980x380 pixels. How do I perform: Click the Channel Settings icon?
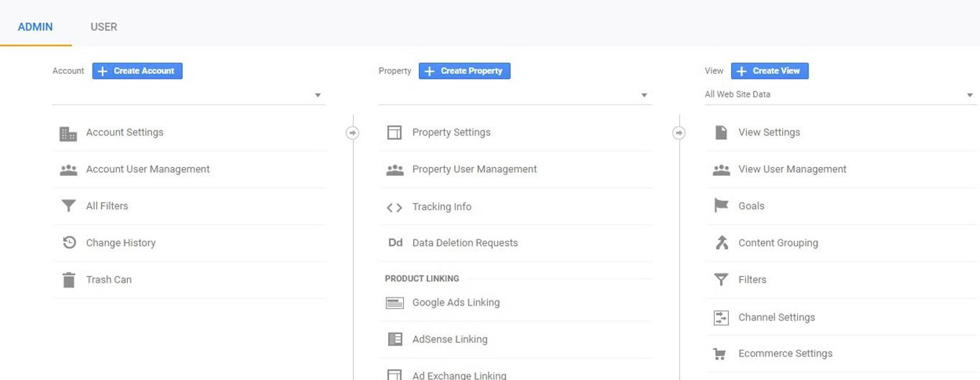(721, 318)
